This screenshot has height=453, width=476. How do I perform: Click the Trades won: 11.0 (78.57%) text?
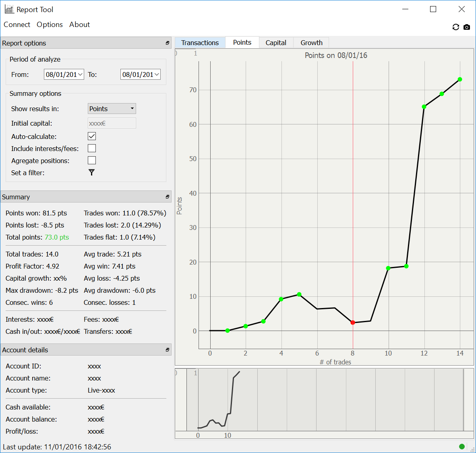point(125,213)
